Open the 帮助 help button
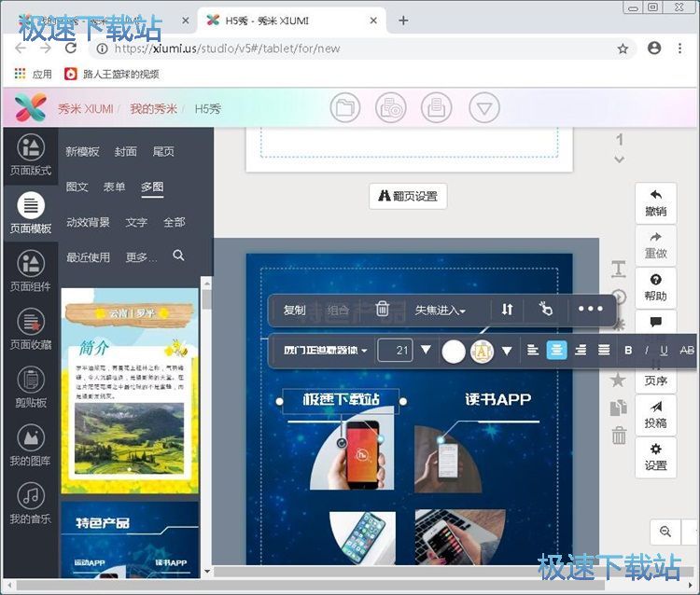 coord(656,288)
